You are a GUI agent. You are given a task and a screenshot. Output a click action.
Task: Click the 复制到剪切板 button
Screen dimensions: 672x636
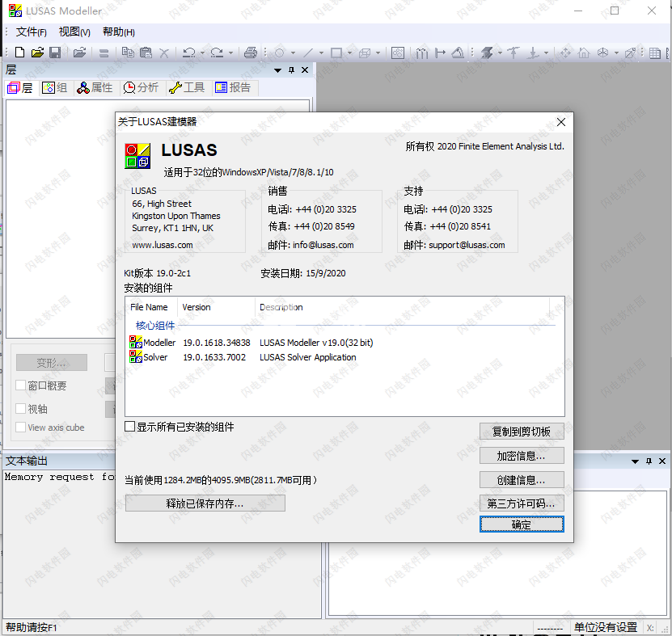[522, 432]
